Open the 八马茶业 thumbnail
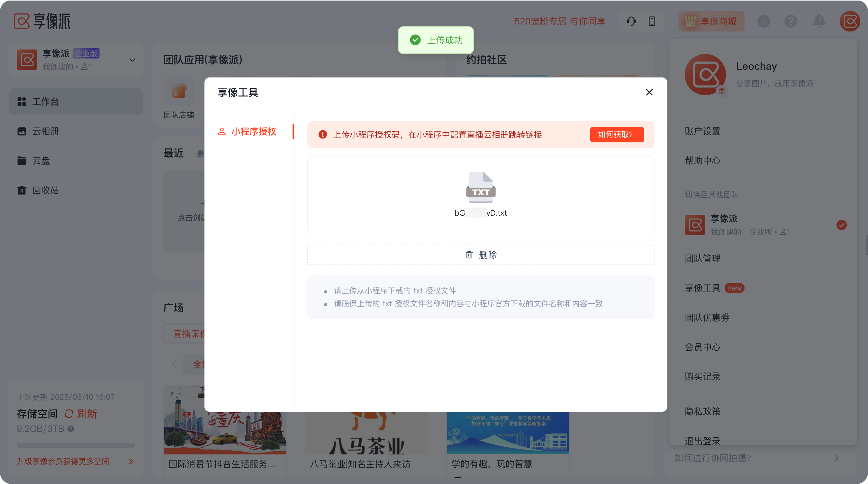This screenshot has width=868, height=484. tap(366, 433)
